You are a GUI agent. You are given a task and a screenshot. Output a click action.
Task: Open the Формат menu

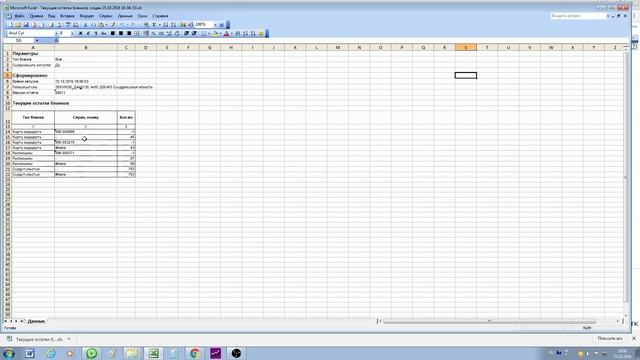click(87, 16)
